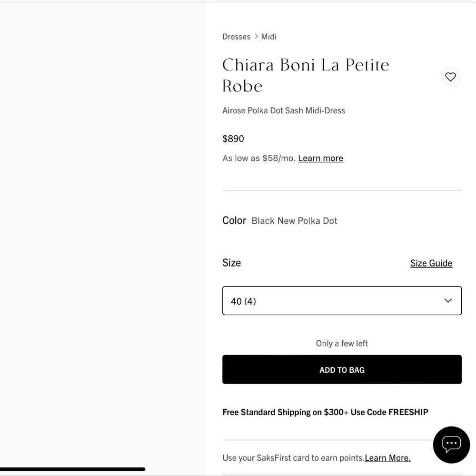Navigate to Midi breadcrumb category
The image size is (476, 476).
[268, 37]
